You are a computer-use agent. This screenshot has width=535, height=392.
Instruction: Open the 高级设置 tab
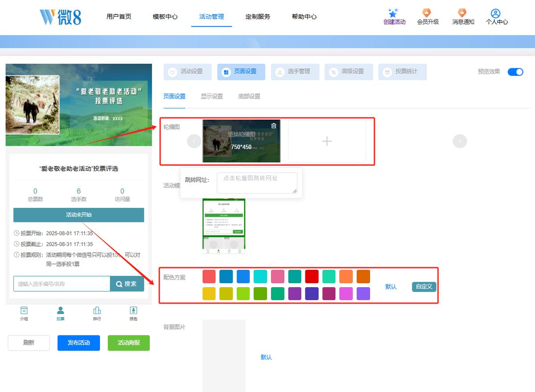coord(349,72)
